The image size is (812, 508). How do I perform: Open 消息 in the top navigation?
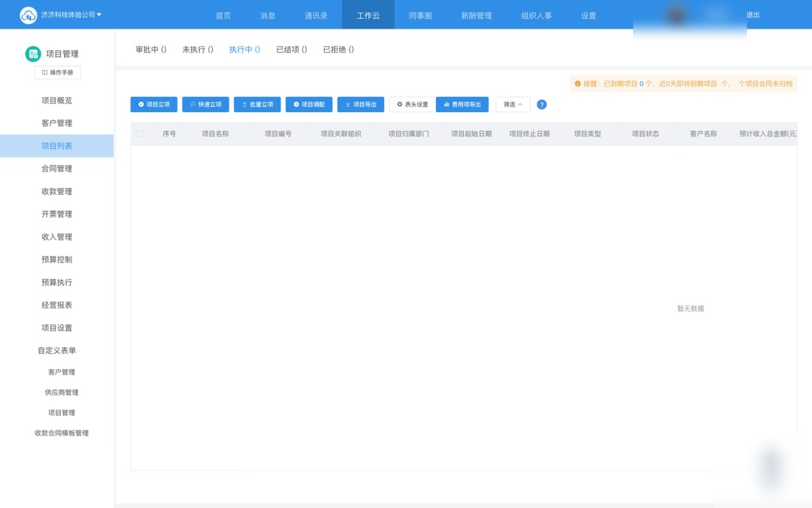(268, 16)
